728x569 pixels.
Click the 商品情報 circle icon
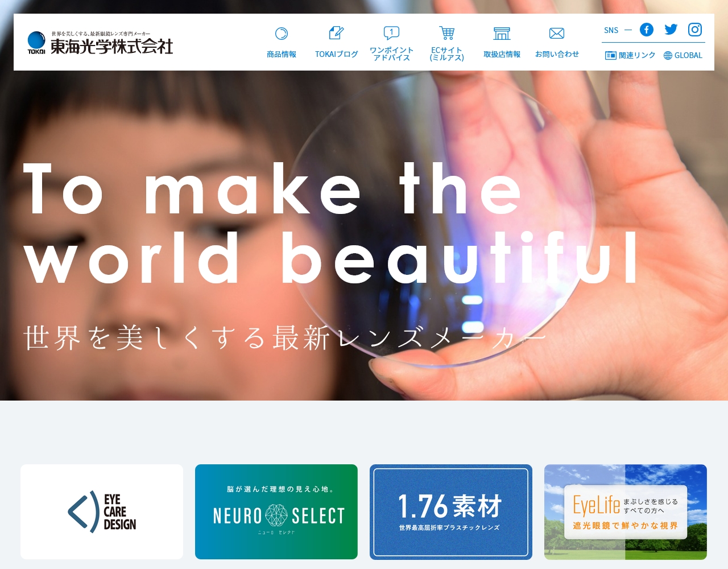pos(282,34)
